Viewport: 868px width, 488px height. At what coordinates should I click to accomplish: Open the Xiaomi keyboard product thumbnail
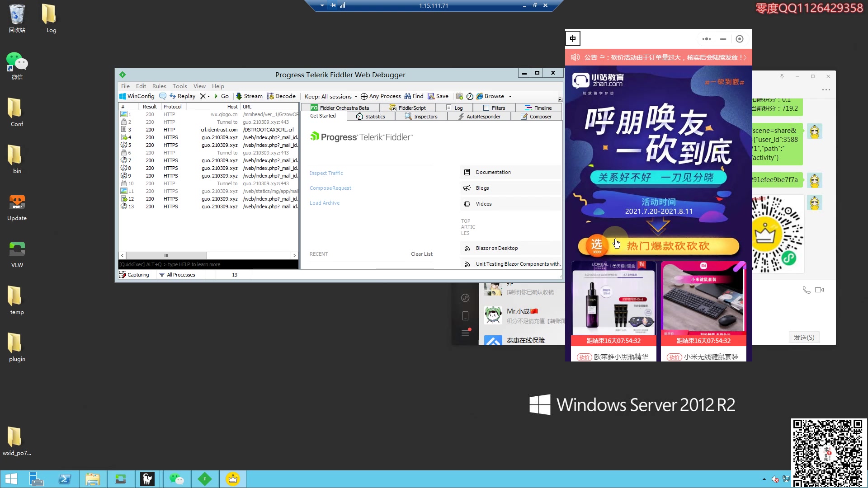coord(703,299)
